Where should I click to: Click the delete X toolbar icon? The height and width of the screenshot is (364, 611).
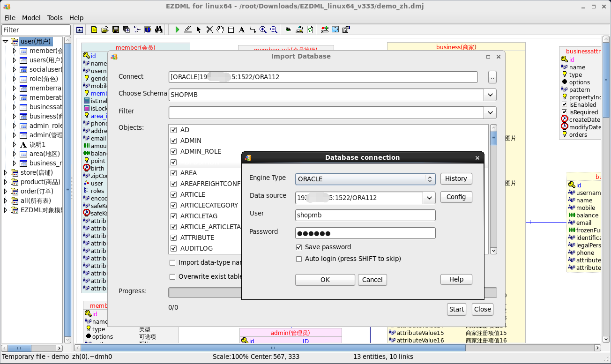(x=209, y=30)
